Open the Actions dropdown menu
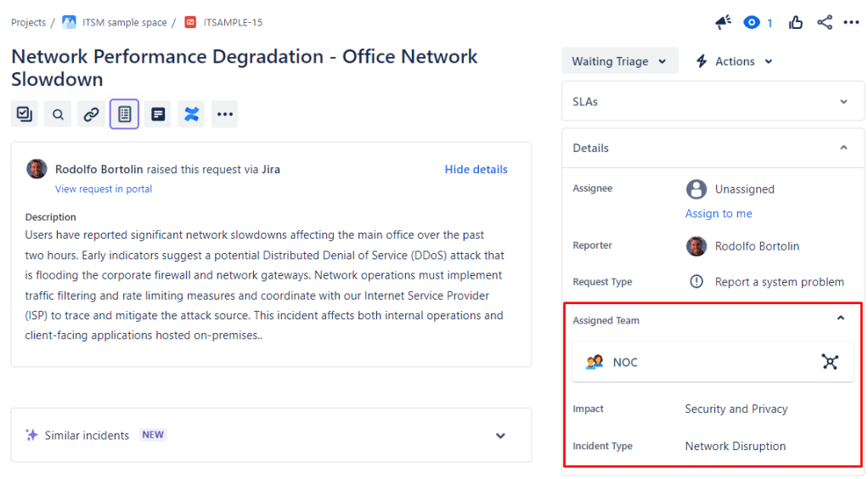868x479 pixels. pyautogui.click(x=734, y=61)
